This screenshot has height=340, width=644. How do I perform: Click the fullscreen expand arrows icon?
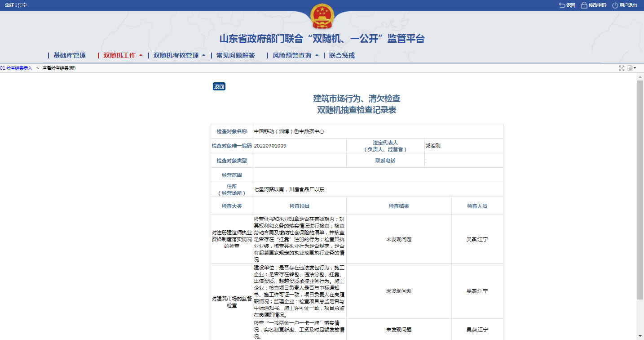(622, 68)
